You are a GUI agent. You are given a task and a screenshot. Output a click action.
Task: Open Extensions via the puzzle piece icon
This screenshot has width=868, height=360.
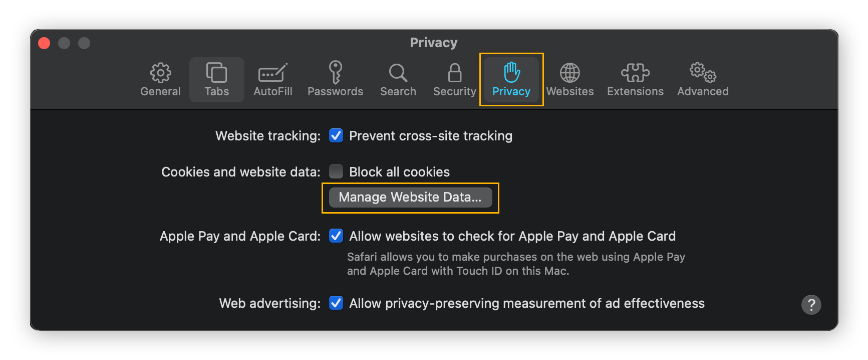635,79
